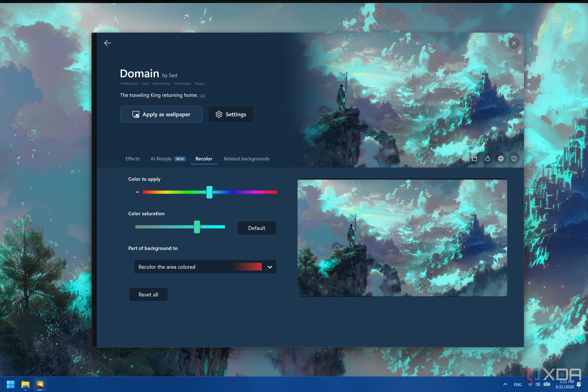Click the #sed tag
This screenshot has width=588, height=392.
point(145,83)
